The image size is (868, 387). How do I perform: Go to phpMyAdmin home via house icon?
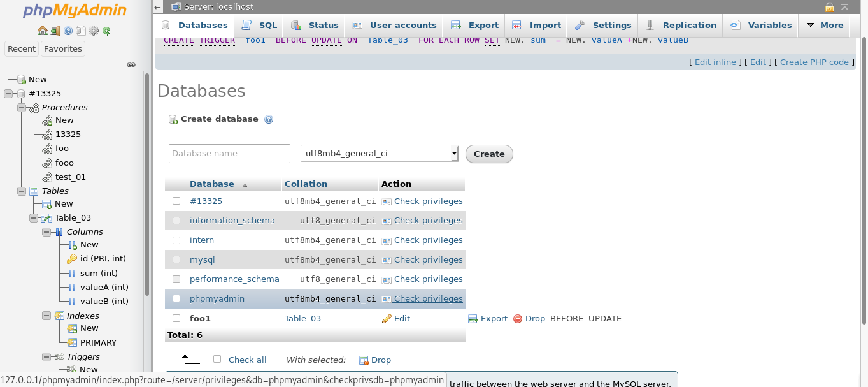[42, 31]
